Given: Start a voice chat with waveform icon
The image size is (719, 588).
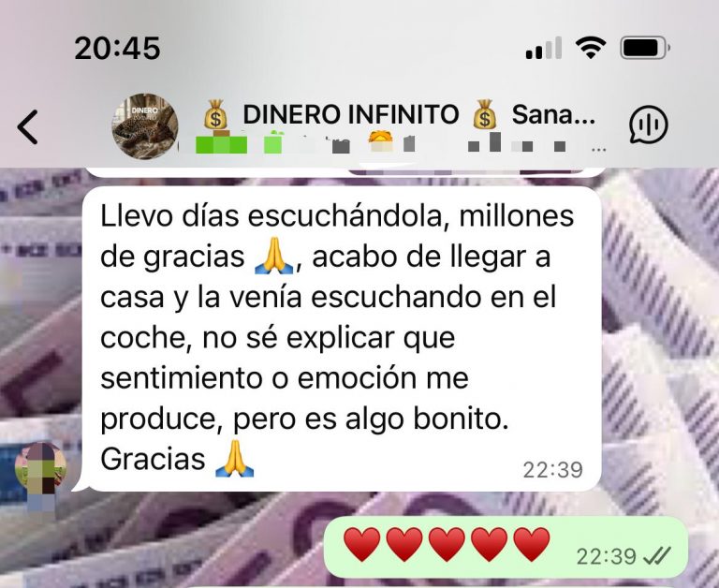Looking at the screenshot, I should point(649,125).
